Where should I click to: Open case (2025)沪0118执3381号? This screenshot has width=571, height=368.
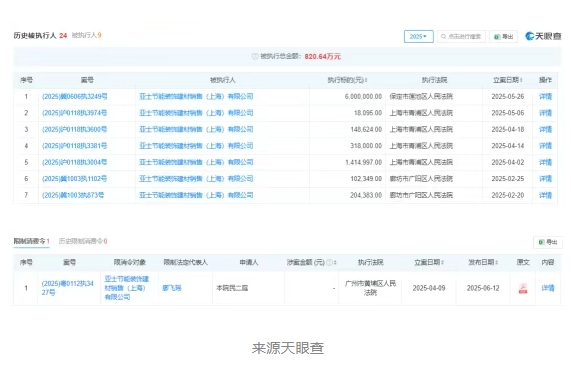[75, 146]
